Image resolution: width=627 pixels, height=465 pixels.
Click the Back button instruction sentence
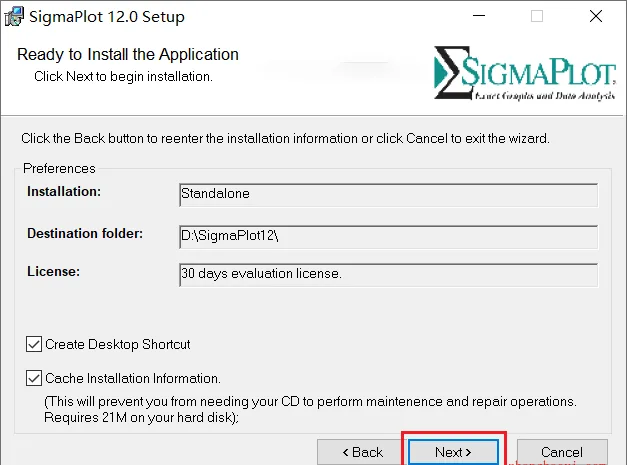(x=286, y=138)
